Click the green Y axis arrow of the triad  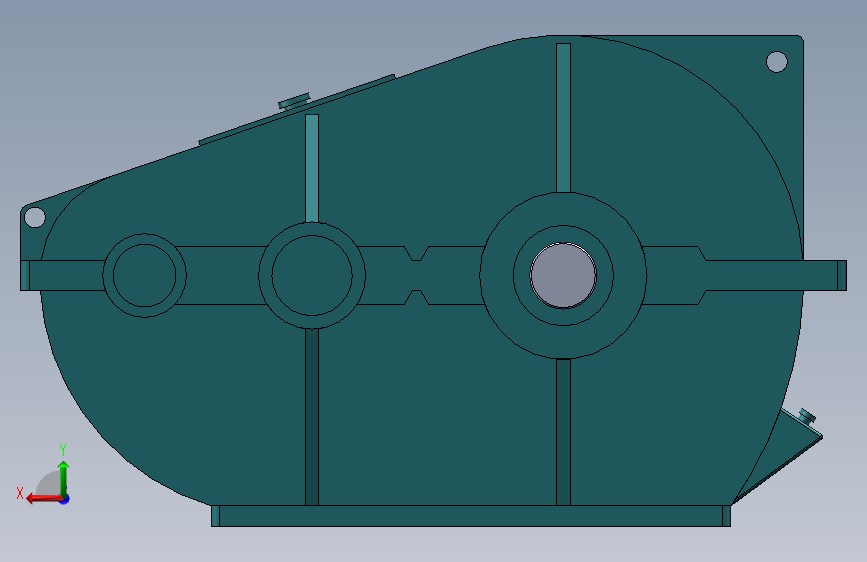64,479
